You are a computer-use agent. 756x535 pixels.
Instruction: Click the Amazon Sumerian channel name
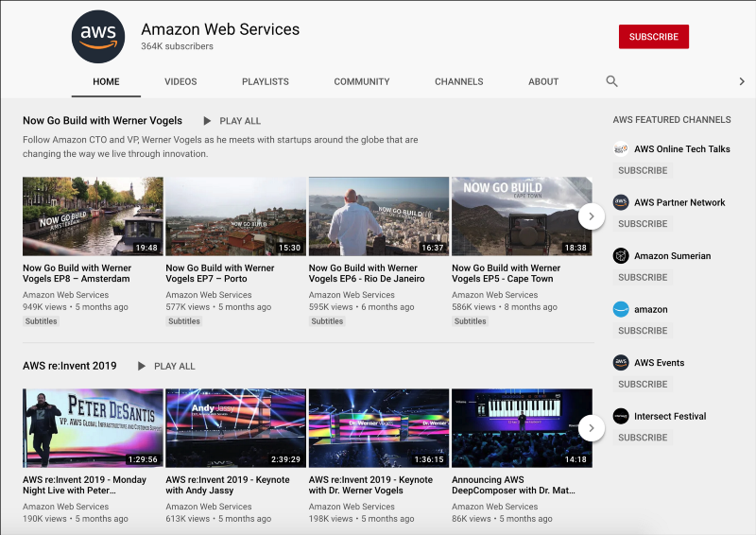tap(673, 255)
